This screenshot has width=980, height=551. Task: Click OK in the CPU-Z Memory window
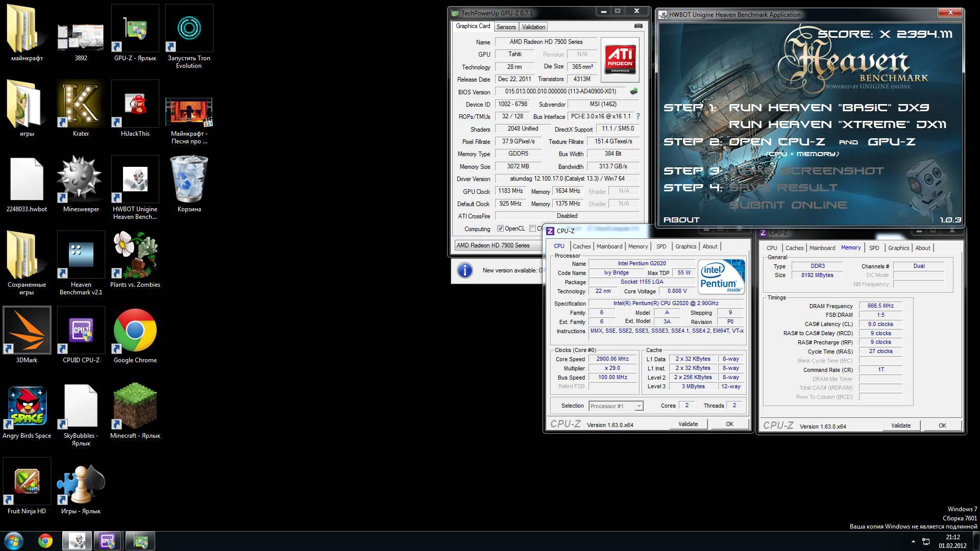click(942, 425)
